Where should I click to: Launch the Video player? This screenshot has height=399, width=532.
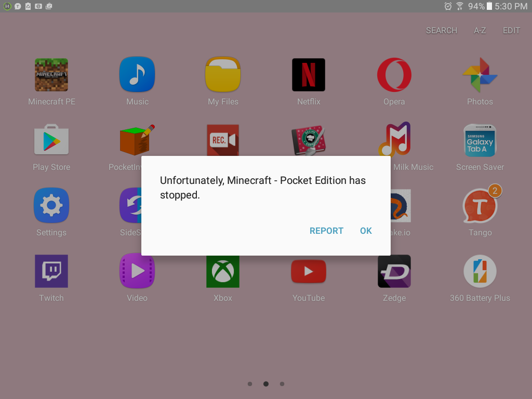coord(137,271)
